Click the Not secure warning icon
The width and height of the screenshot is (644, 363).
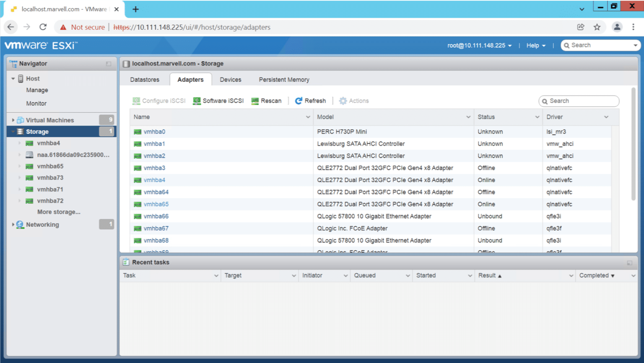[x=63, y=27]
